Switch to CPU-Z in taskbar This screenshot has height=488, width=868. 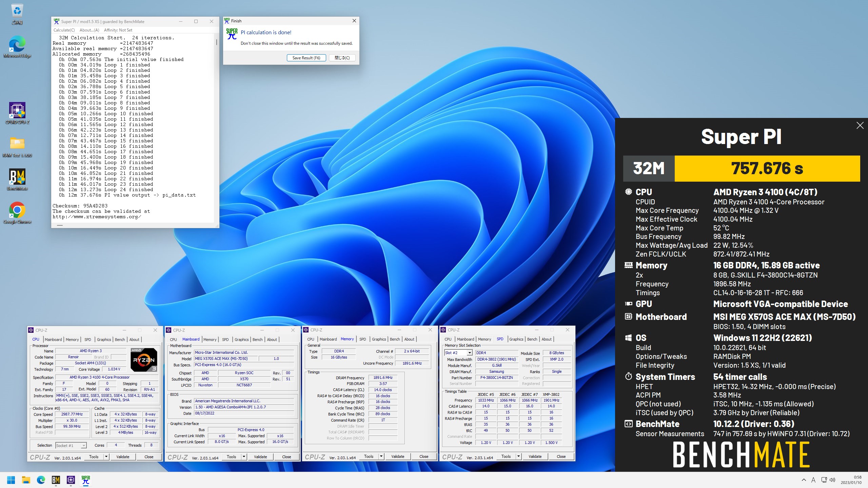pos(71,480)
